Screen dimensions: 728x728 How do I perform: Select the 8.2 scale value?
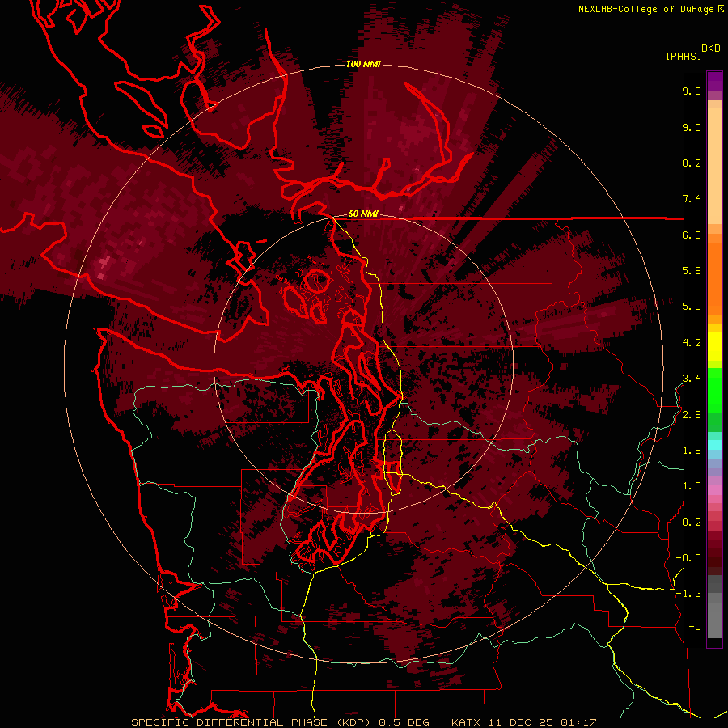click(x=692, y=163)
